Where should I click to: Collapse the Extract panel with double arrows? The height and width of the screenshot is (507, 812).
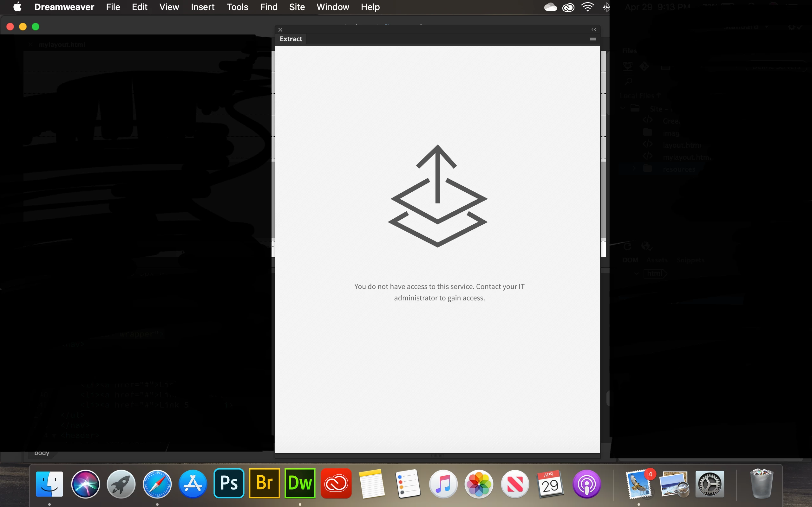[x=593, y=29]
